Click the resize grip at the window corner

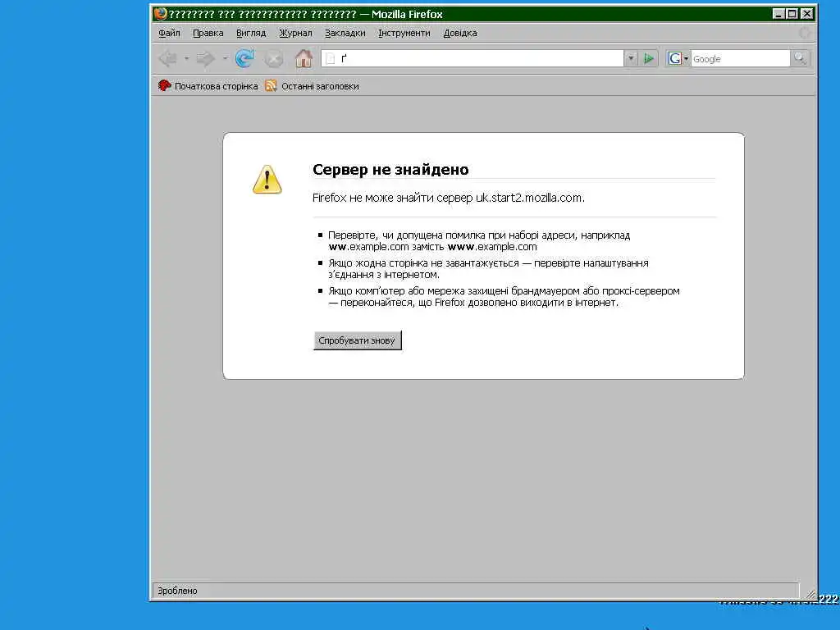[x=810, y=593]
